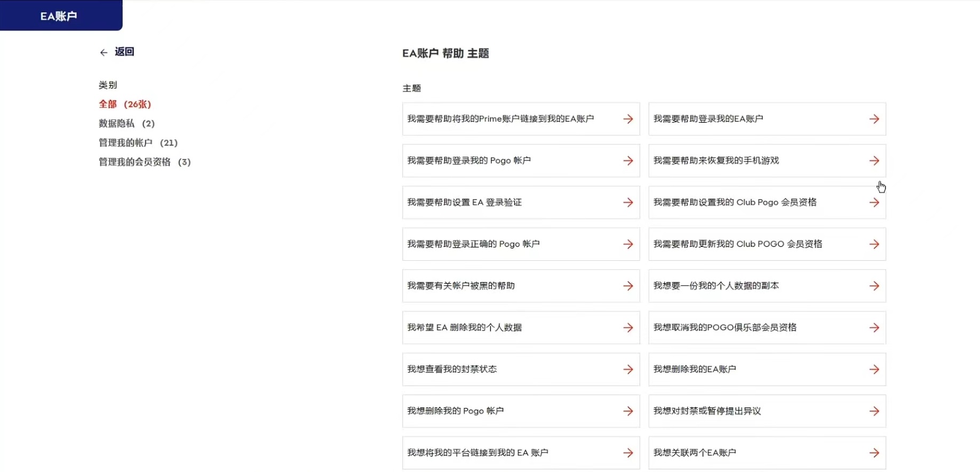Viewport: 980px width, 472px height.
Task: Open topic 我需要帮助登录我的 Pogo 帐户
Action: point(521,161)
